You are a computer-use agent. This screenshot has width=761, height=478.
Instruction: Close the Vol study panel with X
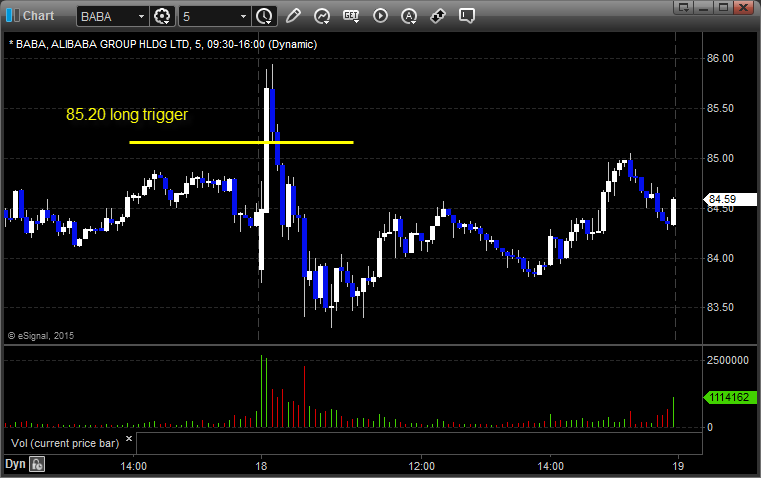pos(129,439)
